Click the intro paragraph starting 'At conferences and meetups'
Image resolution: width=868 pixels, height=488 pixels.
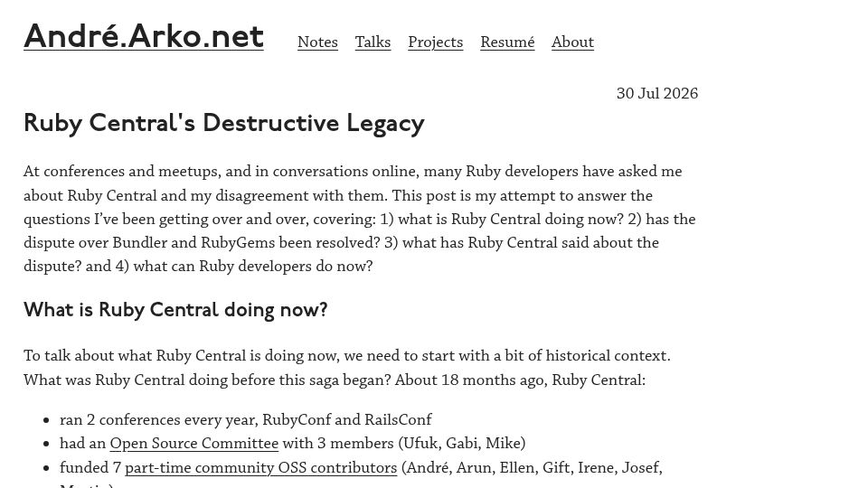coord(360,219)
